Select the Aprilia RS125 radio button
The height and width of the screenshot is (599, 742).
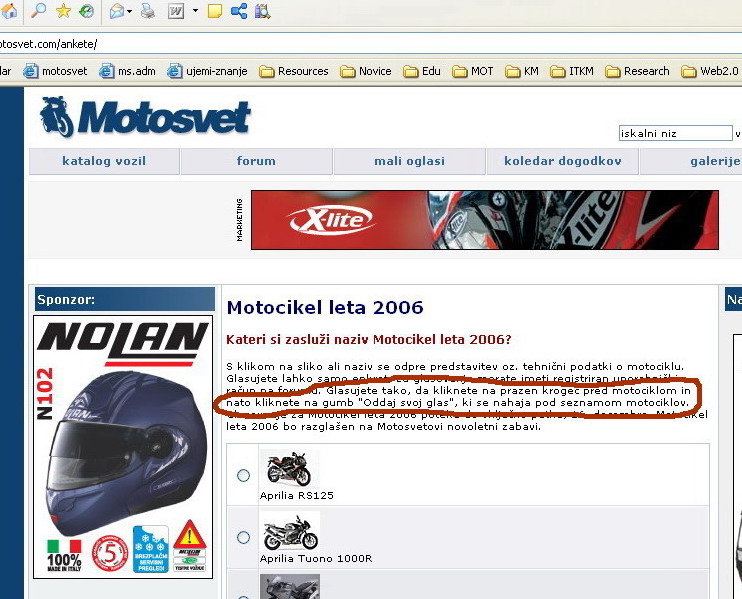tap(243, 475)
